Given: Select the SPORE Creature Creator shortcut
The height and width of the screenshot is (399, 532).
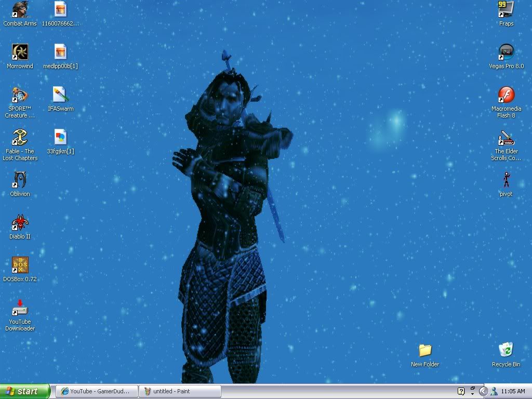Looking at the screenshot, I should (20, 102).
